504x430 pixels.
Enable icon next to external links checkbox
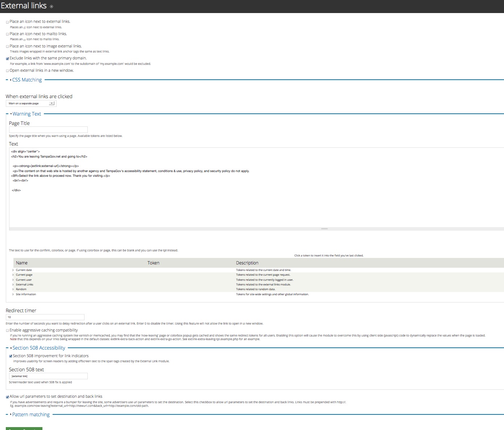pyautogui.click(x=8, y=22)
